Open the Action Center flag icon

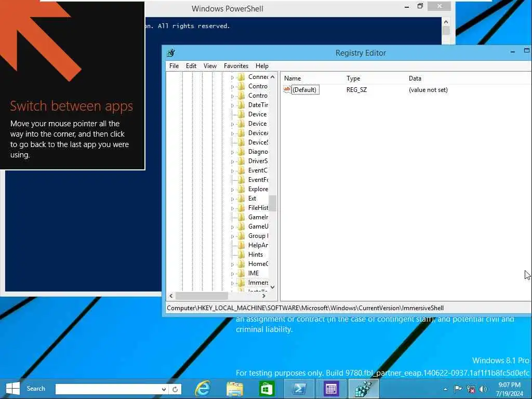(x=458, y=389)
